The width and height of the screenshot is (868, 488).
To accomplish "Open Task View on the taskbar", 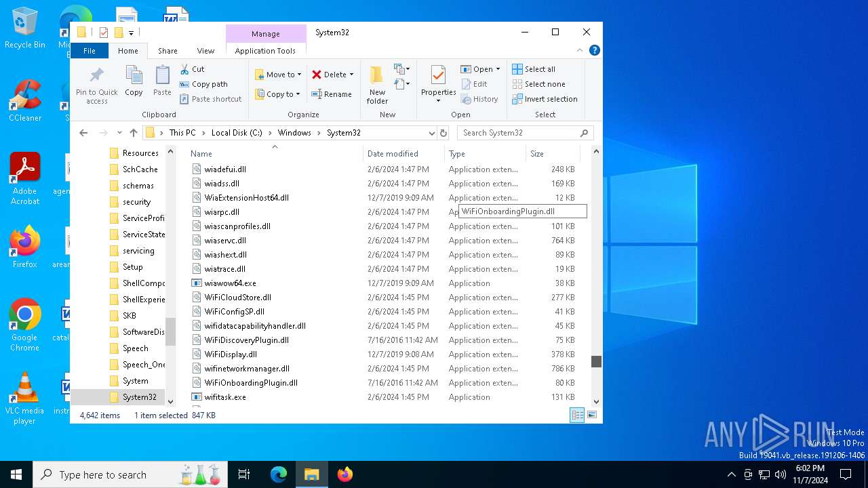I will point(244,474).
